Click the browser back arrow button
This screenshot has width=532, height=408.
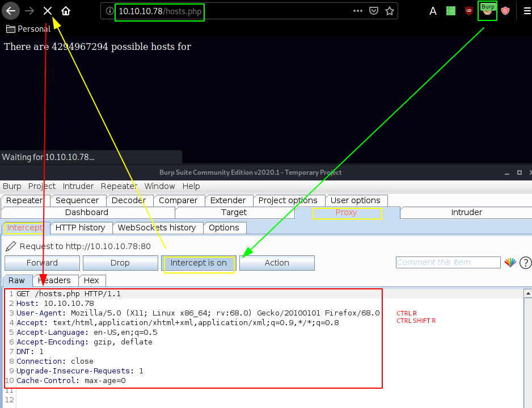(x=11, y=11)
